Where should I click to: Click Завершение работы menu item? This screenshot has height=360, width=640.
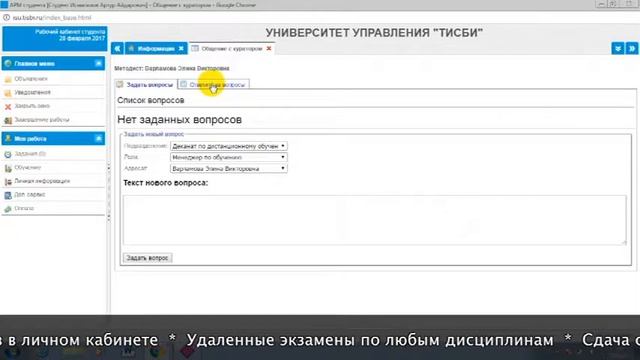click(42, 120)
